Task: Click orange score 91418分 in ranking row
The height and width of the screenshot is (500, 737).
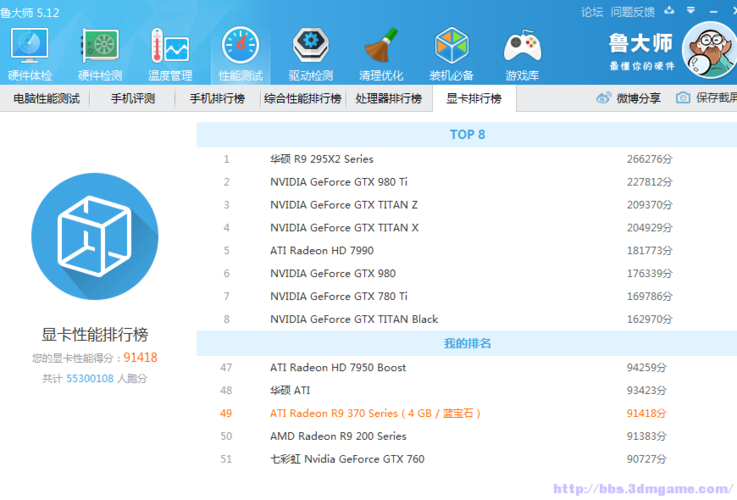Action: (x=647, y=414)
